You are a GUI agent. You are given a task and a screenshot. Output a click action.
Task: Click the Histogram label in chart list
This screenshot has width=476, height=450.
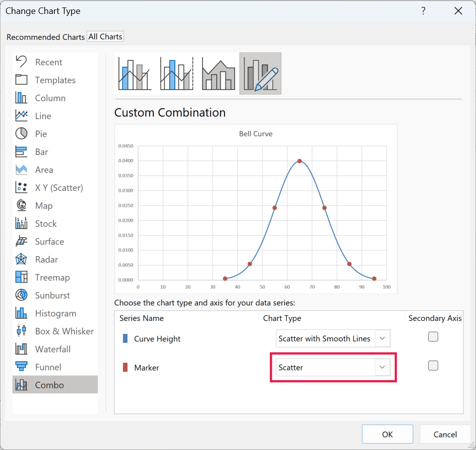click(x=56, y=313)
